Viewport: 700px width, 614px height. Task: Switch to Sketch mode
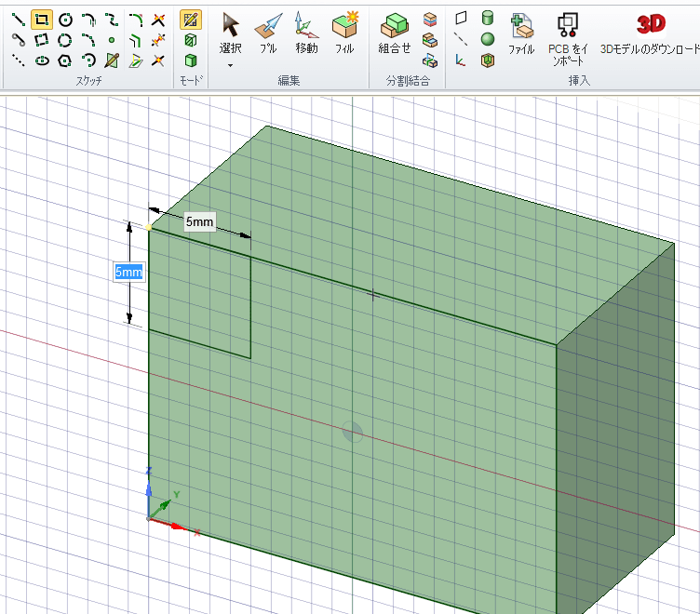click(191, 20)
